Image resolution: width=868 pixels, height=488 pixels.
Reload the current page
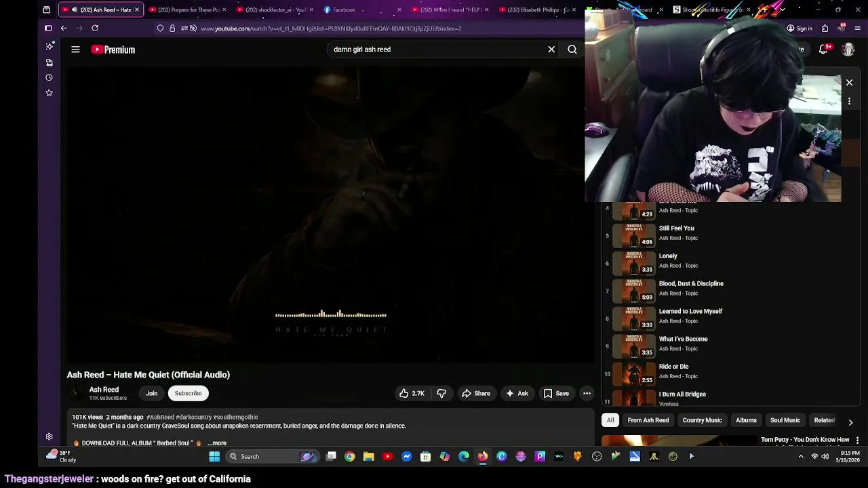(x=95, y=28)
